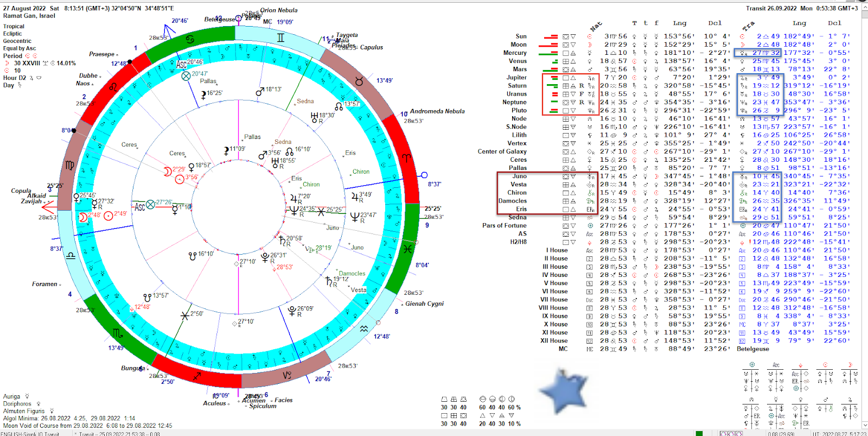
Task: Click the Scorpio sign on the green sector
Action: tap(118, 332)
